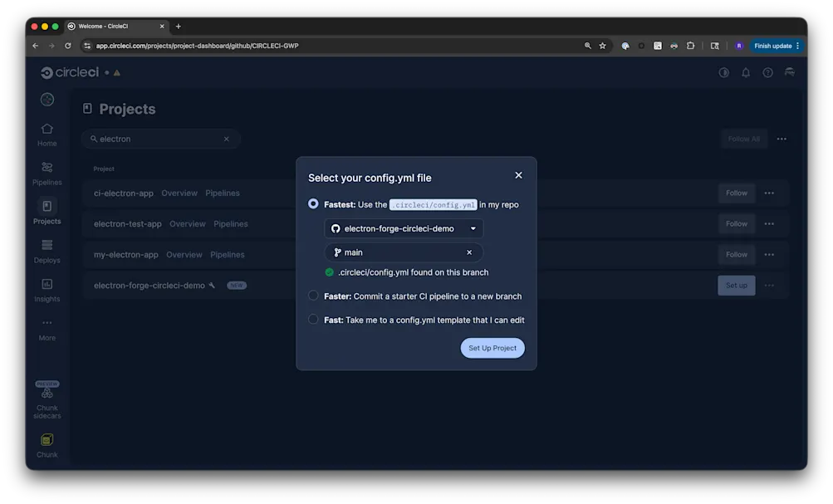Open options for electron-forge-circleci-demo row
833x504 pixels.
pos(769,286)
